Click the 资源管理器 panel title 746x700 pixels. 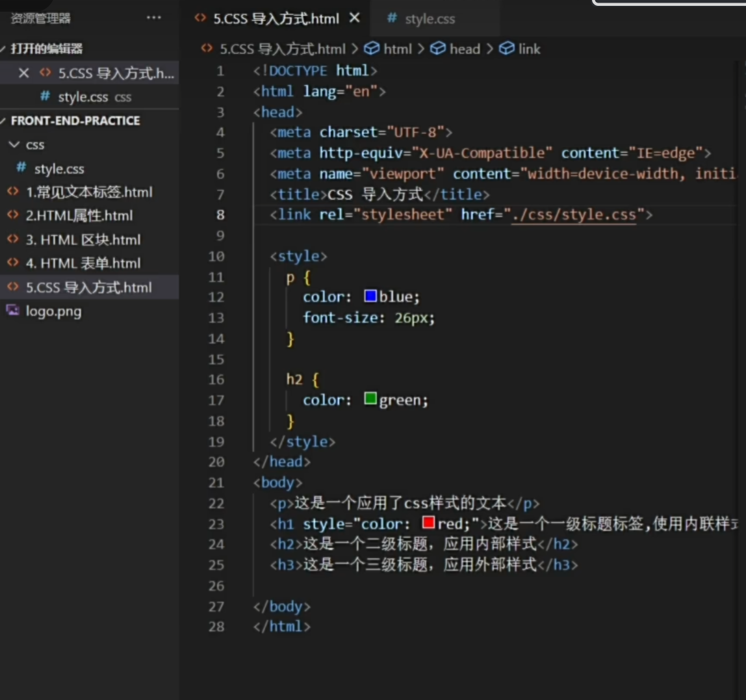tap(40, 18)
